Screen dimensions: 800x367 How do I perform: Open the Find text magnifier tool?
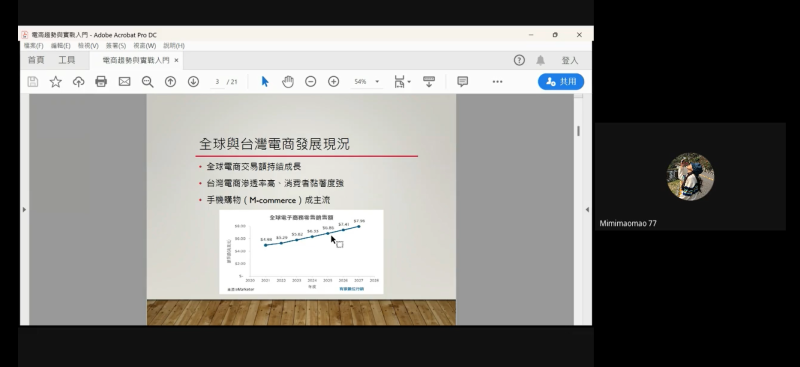pyautogui.click(x=147, y=82)
